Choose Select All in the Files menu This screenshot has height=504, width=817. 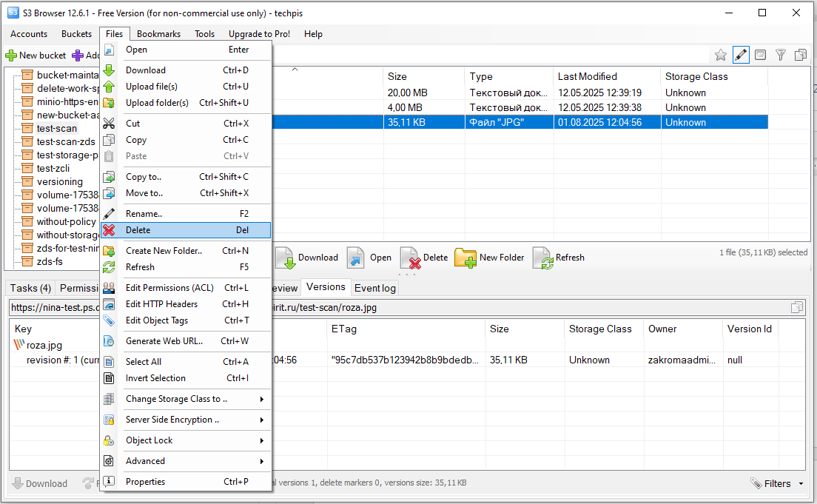point(186,362)
